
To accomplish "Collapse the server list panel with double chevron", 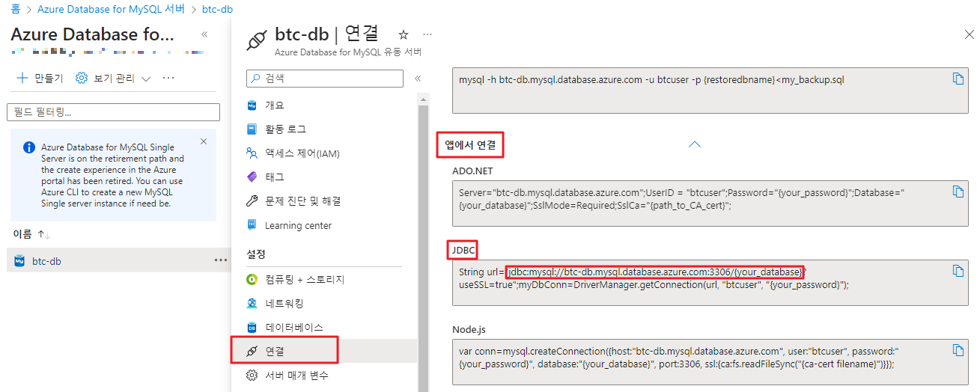I will [204, 34].
